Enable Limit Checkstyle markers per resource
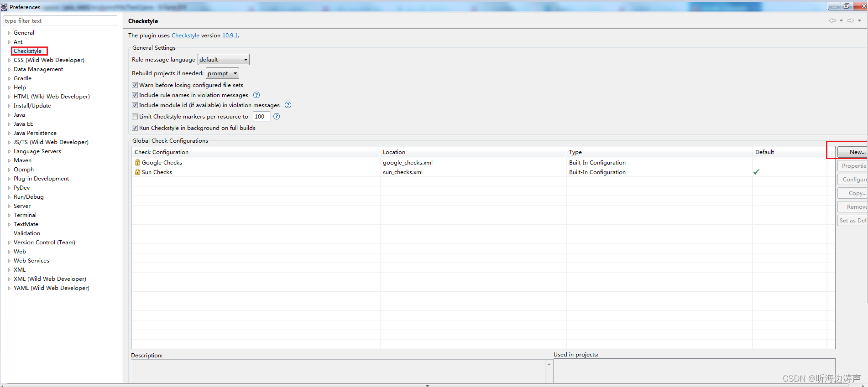 135,116
